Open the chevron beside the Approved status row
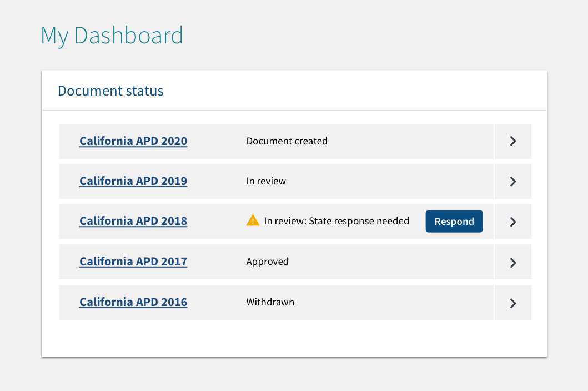The width and height of the screenshot is (588, 391). coord(512,262)
